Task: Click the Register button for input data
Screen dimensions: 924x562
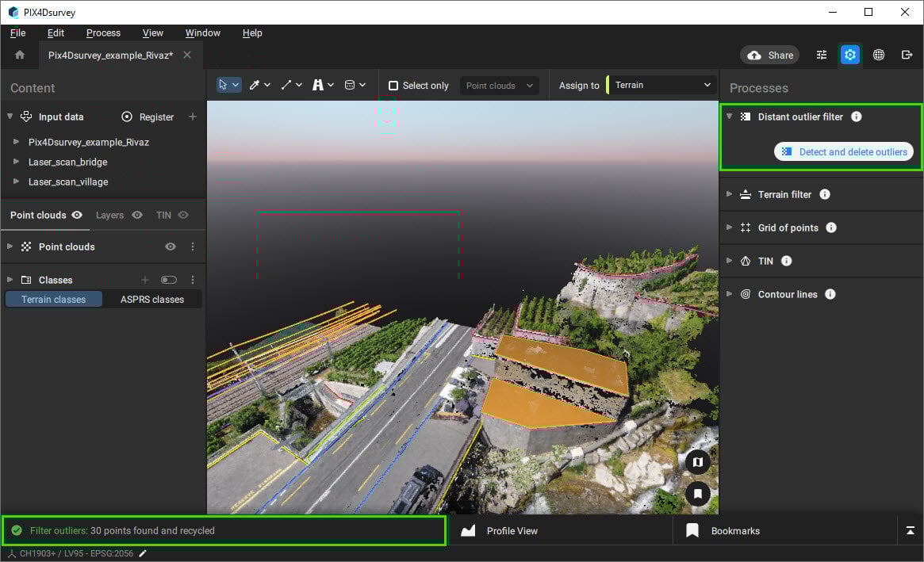Action: point(148,117)
